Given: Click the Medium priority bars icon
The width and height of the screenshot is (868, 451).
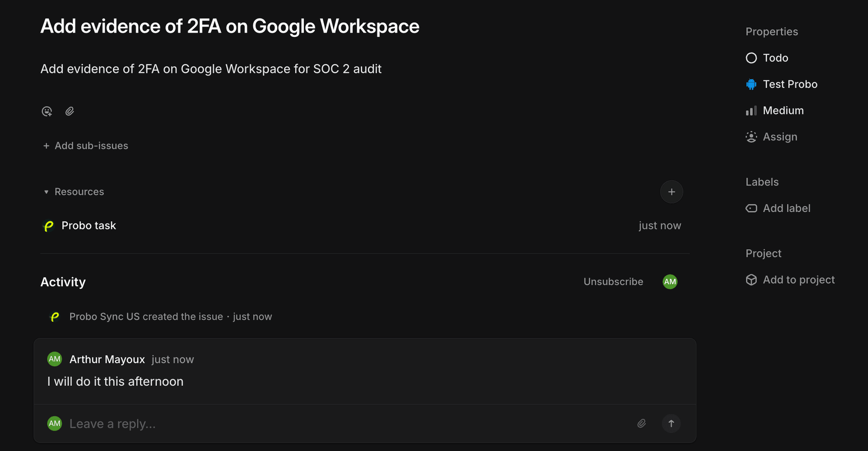Looking at the screenshot, I should 751,111.
